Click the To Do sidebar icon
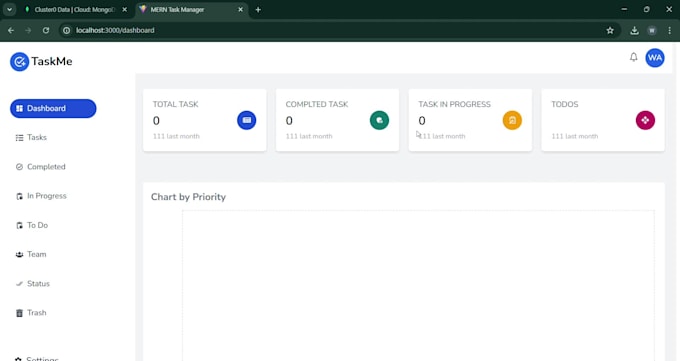This screenshot has height=361, width=680. click(x=20, y=225)
